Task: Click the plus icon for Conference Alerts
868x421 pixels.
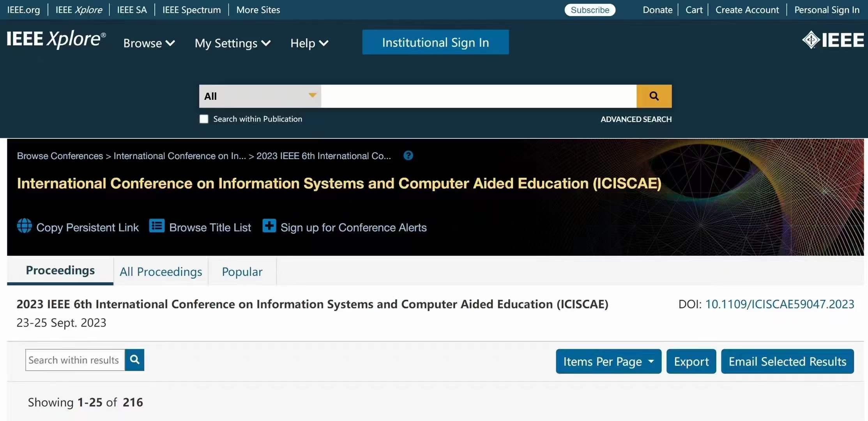Action: coord(269,226)
